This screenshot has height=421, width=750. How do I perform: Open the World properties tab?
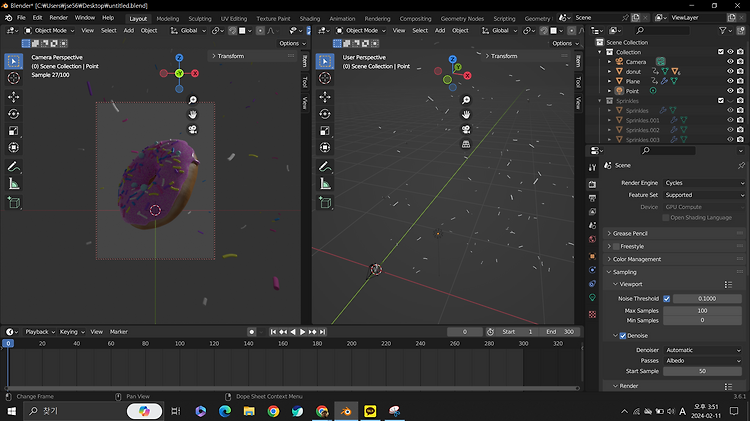(592, 239)
